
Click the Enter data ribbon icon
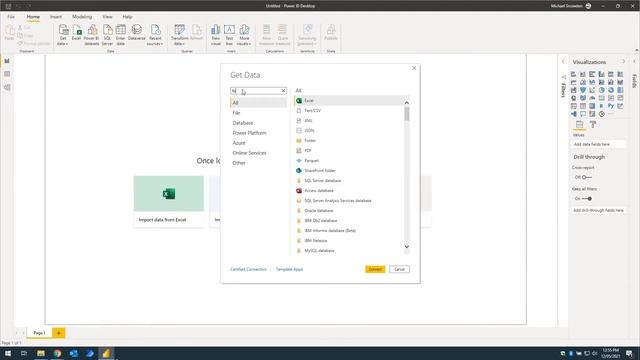pyautogui.click(x=120, y=35)
